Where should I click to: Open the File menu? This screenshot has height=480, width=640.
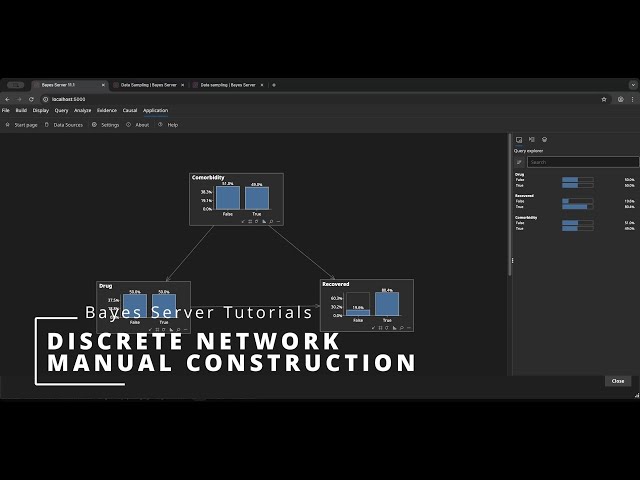6,111
